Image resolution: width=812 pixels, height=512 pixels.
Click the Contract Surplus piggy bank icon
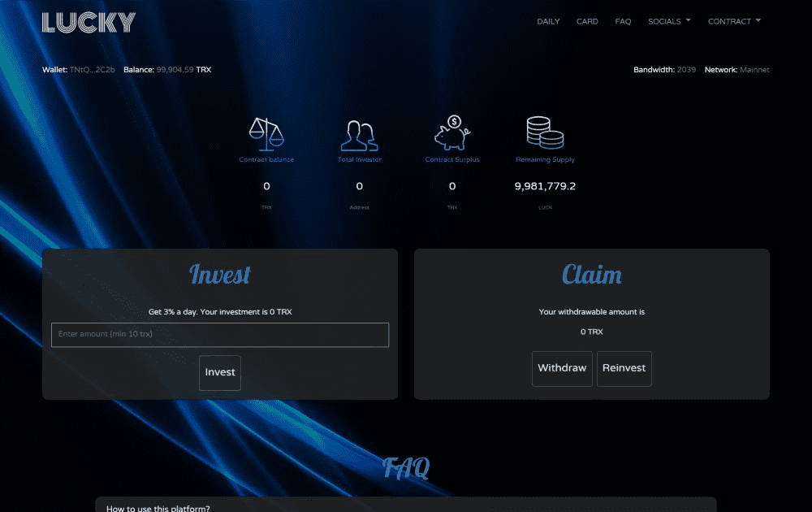click(451, 132)
